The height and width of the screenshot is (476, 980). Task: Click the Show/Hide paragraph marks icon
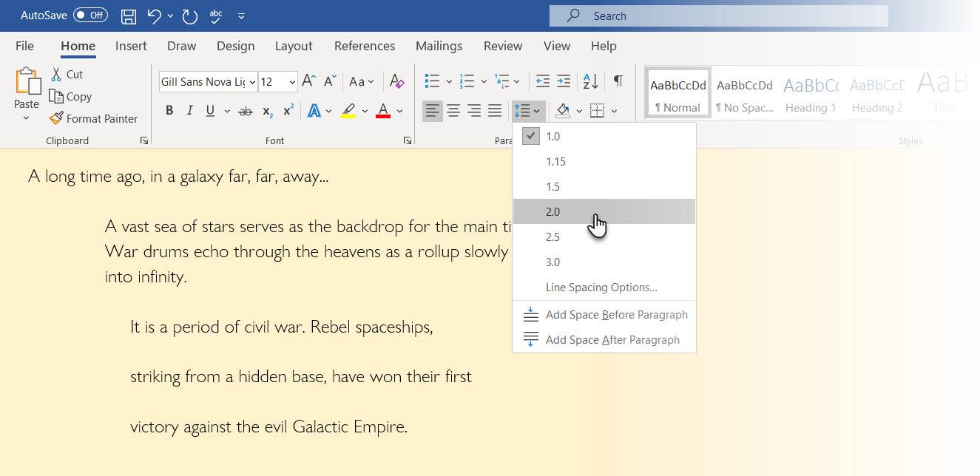tap(618, 81)
